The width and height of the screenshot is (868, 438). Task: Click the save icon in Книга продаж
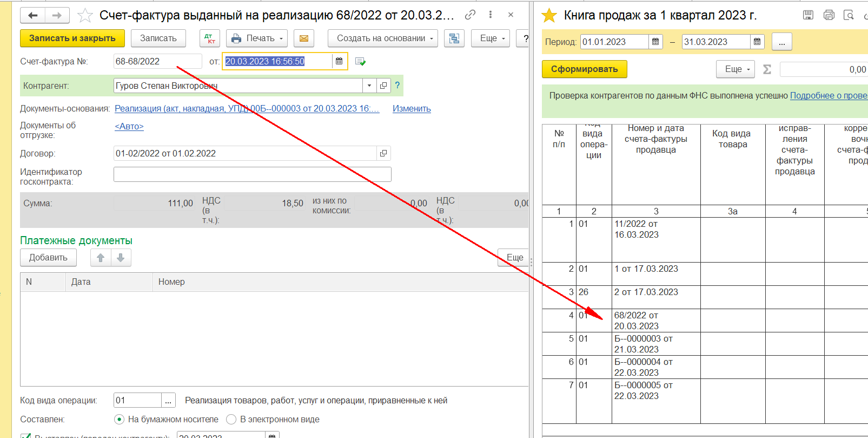[x=808, y=15]
